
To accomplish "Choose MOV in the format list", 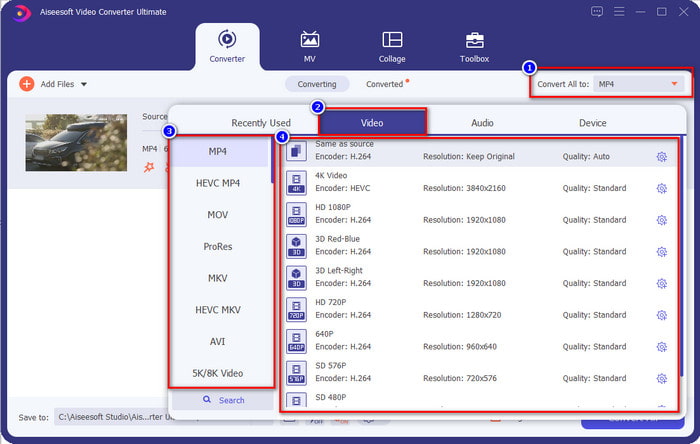I will pyautogui.click(x=218, y=215).
